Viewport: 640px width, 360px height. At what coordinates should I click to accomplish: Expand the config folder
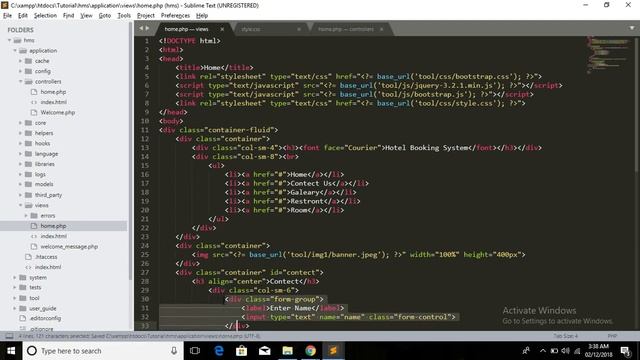pyautogui.click(x=20, y=71)
